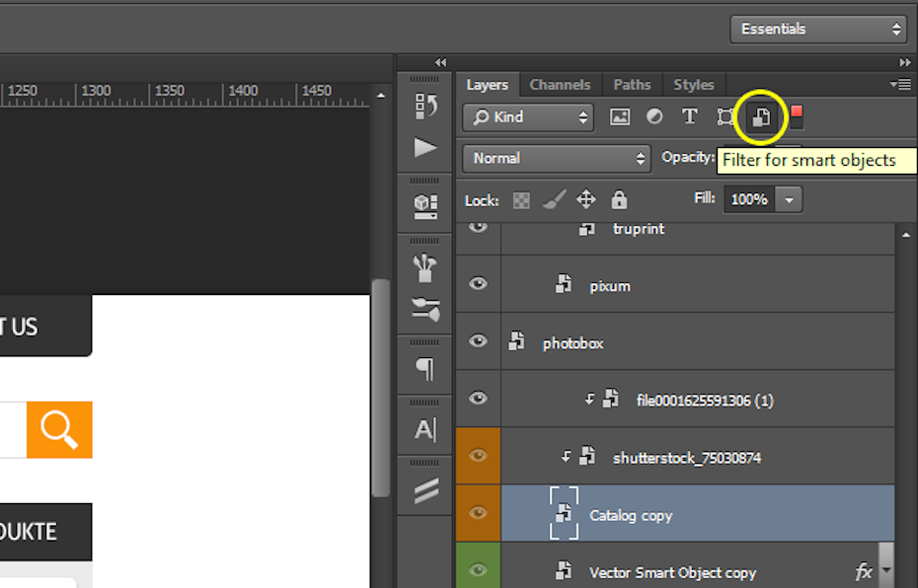918x588 pixels.
Task: Lock transparent pixels icon
Action: point(521,200)
